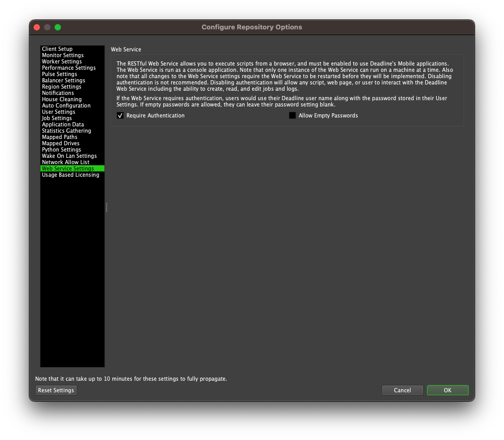504x440 pixels.
Task: Open Python Settings section
Action: click(x=60, y=149)
